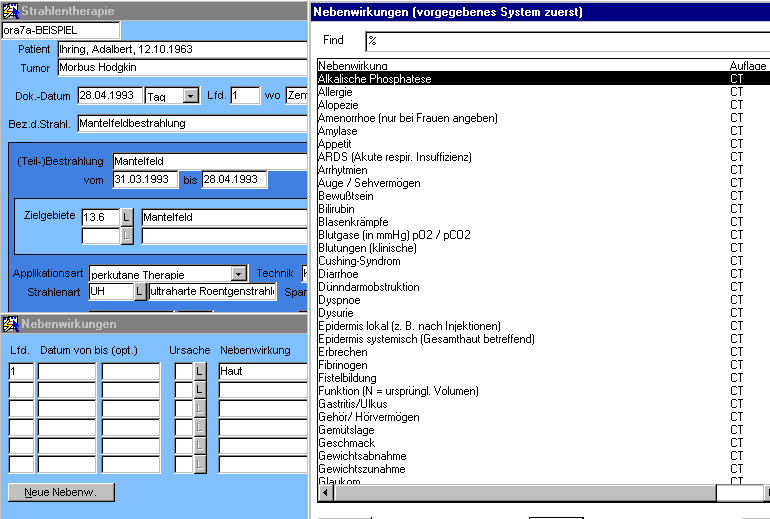Click the Strahlentherapie window title icon
The image size is (770, 519).
pos(10,11)
